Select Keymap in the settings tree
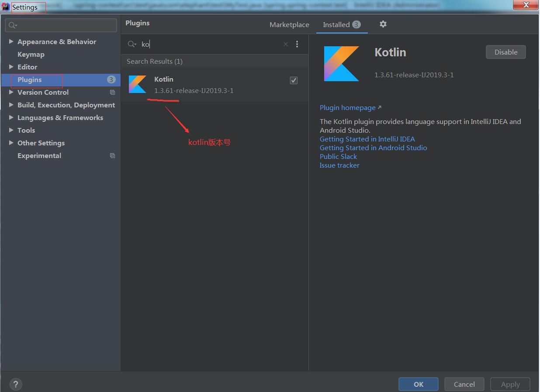Image resolution: width=540 pixels, height=392 pixels. [31, 55]
